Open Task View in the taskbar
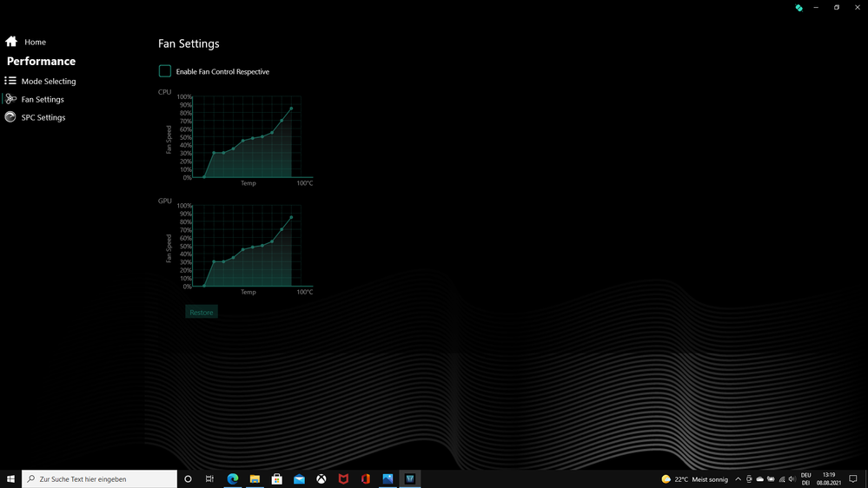The height and width of the screenshot is (488, 868). pyautogui.click(x=209, y=478)
